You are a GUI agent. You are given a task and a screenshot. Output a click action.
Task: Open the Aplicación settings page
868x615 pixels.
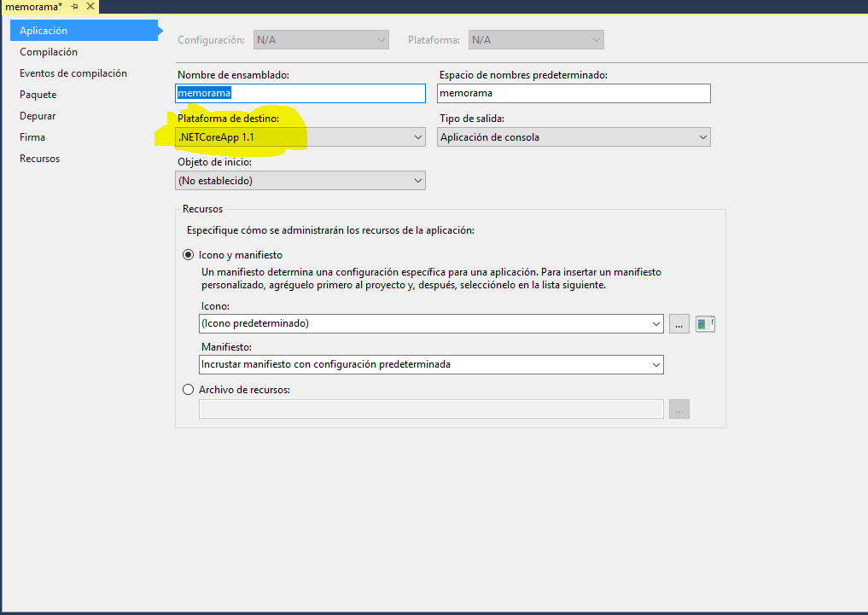84,31
